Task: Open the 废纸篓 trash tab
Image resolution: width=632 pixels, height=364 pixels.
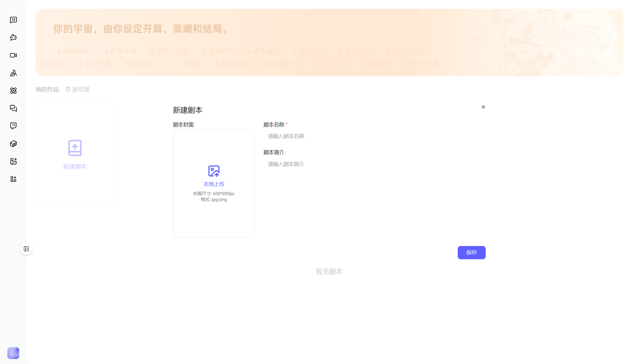Action: [81, 89]
